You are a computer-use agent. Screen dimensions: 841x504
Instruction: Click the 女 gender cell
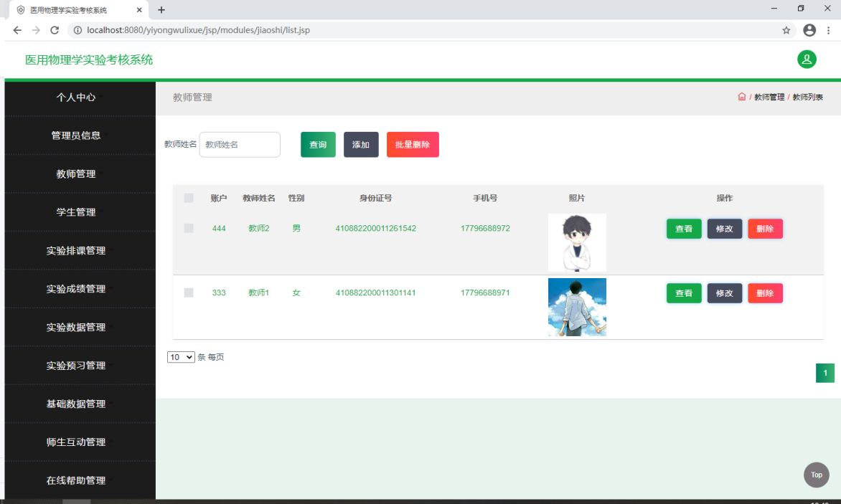coord(296,293)
